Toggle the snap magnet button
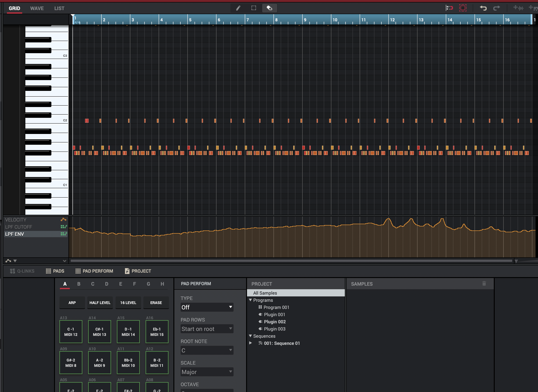The height and width of the screenshot is (392, 538). [449, 8]
